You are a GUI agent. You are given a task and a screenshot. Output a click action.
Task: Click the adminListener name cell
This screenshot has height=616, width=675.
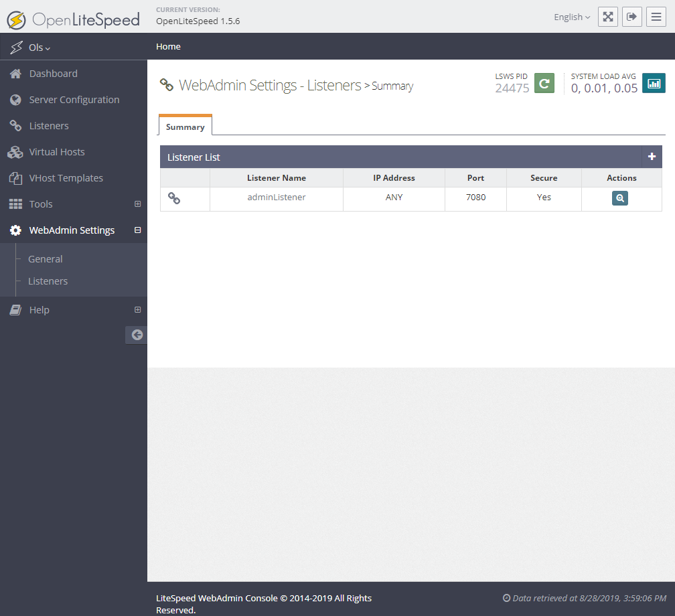click(x=277, y=197)
